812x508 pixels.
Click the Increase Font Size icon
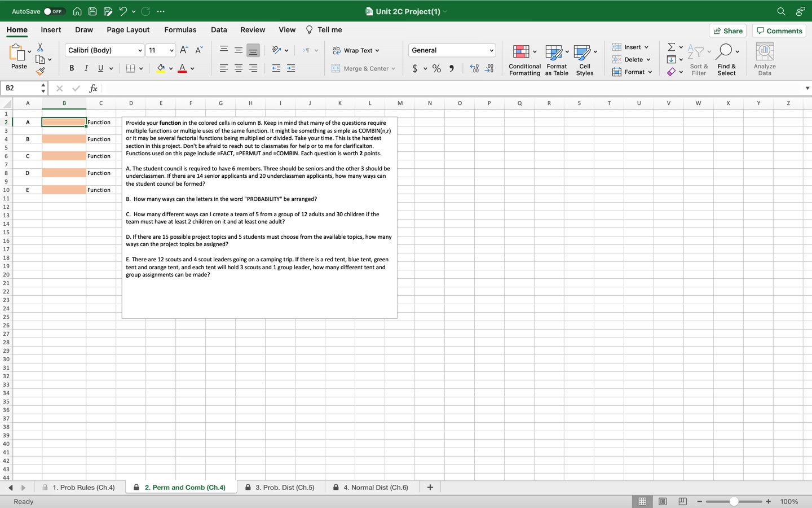(x=184, y=50)
